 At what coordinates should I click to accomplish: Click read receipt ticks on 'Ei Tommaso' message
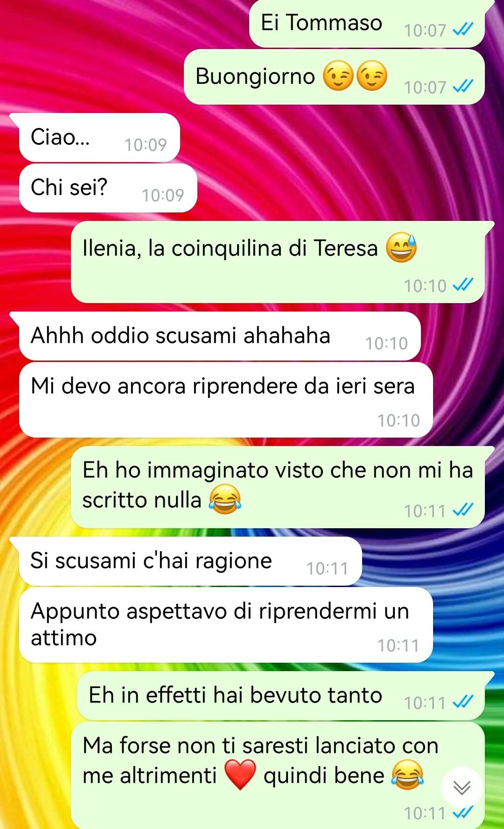tap(463, 30)
